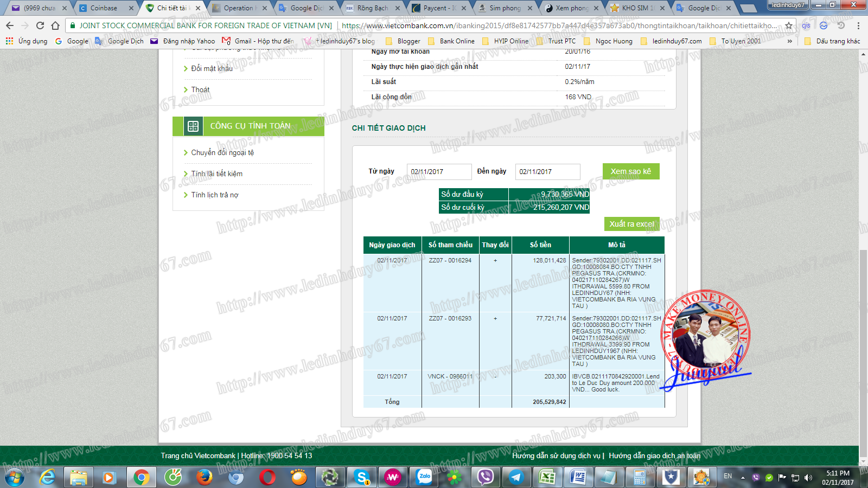The image size is (868, 488).
Task: Open the To Uyen 2001 bookmark folder
Action: coord(735,41)
